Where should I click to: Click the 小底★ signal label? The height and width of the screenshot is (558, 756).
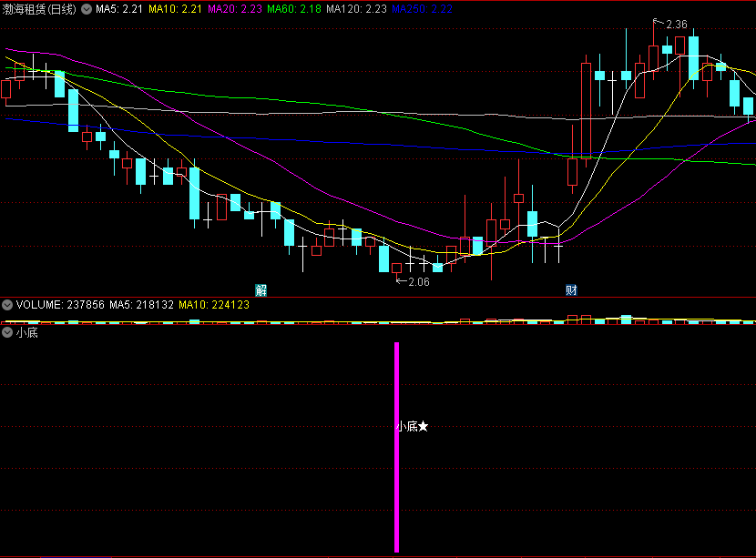coord(413,426)
